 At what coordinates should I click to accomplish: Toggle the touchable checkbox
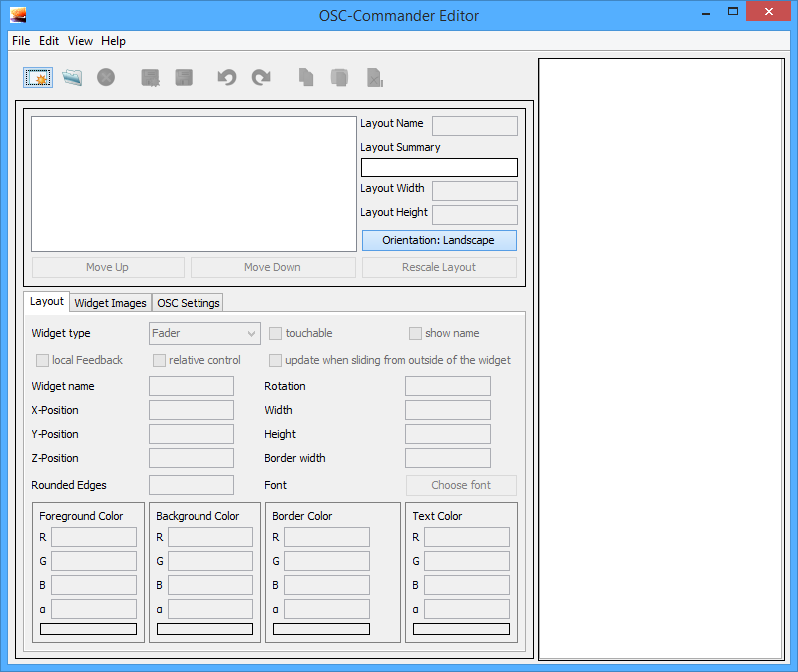pyautogui.click(x=275, y=333)
